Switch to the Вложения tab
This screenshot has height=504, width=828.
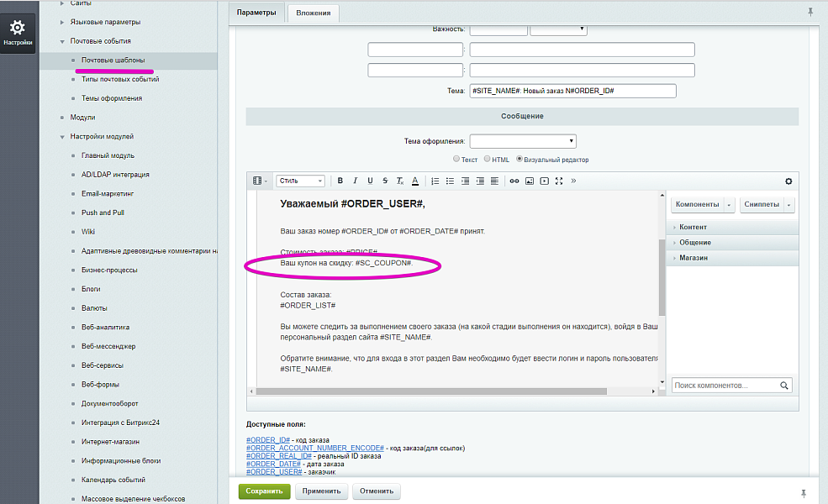click(x=314, y=13)
